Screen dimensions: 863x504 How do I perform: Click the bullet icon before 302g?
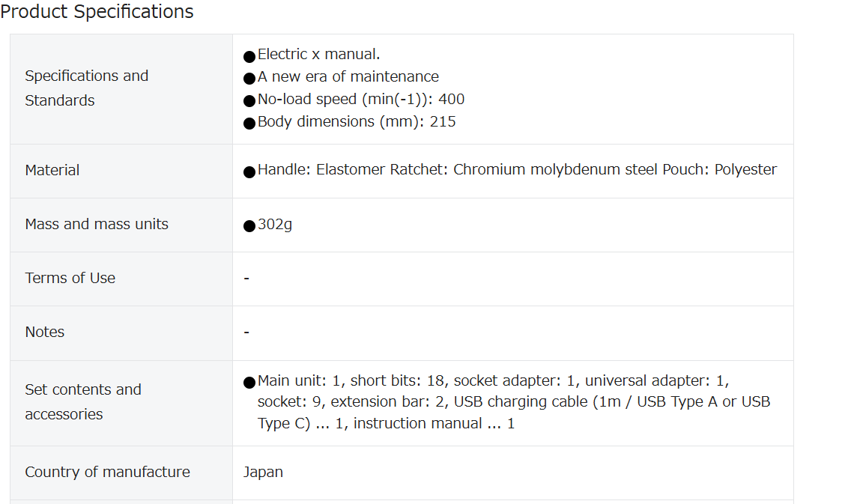(249, 225)
